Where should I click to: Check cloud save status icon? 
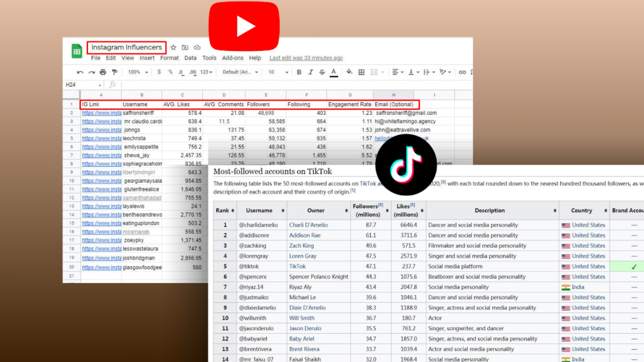[x=197, y=47]
